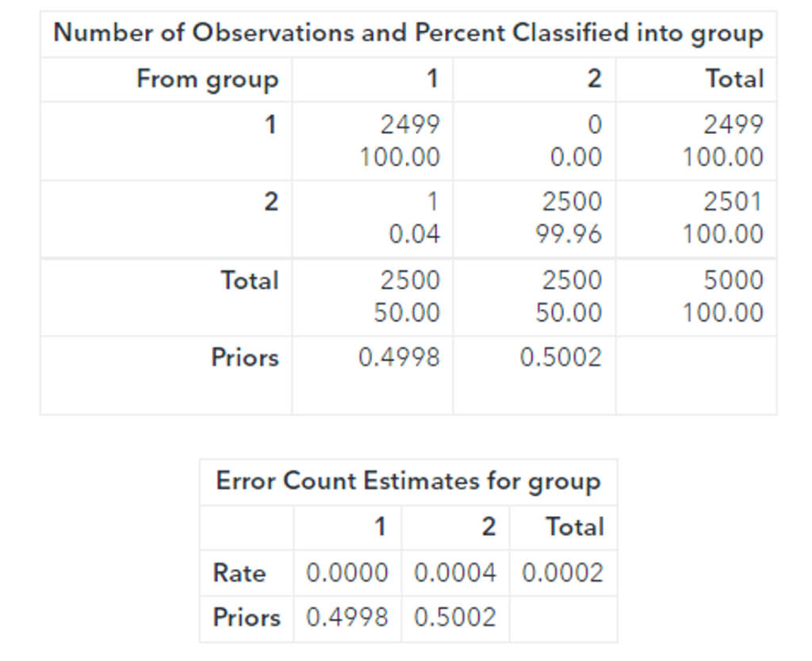This screenshot has width=812, height=661.
Task: Select the 0.4998 prior in the error count table
Action: (x=347, y=617)
